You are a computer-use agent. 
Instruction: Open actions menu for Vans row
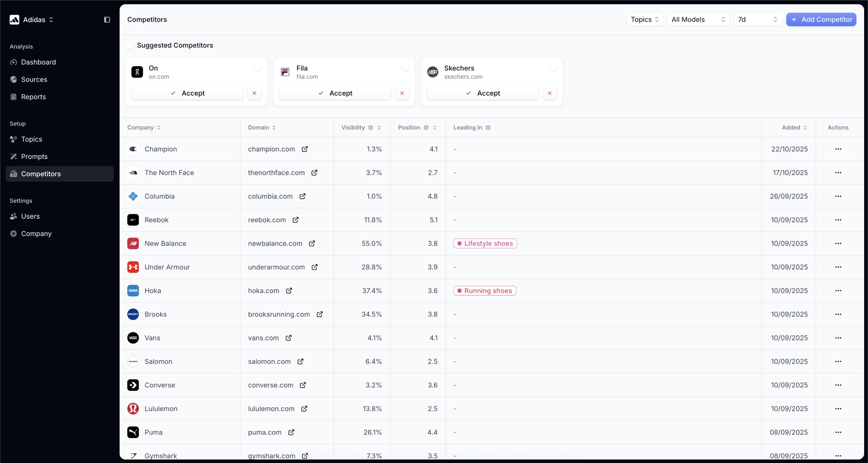click(x=838, y=338)
